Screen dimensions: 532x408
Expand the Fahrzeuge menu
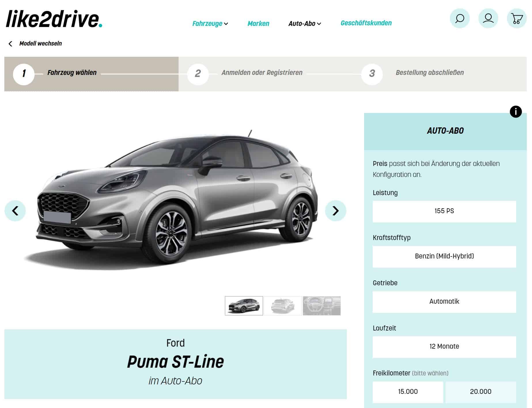(x=210, y=24)
